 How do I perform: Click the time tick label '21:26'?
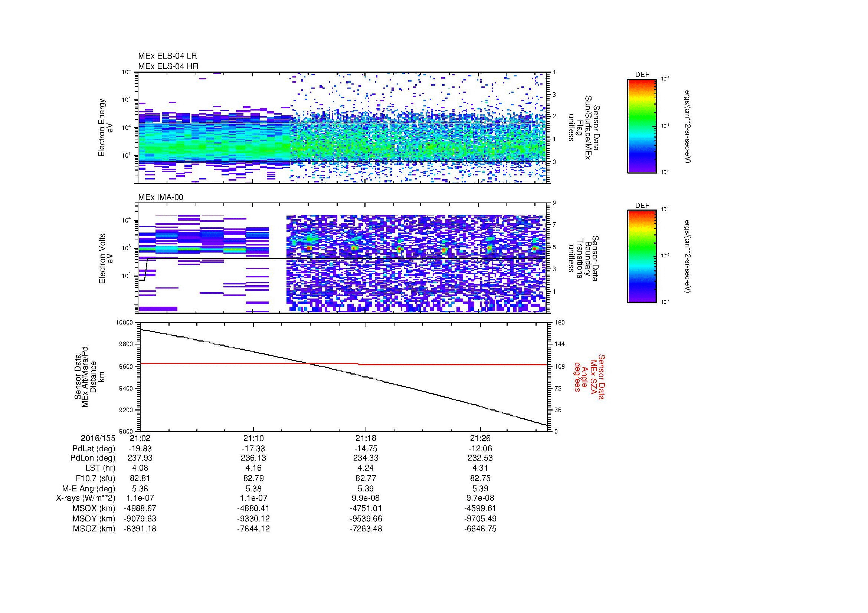[x=480, y=438]
